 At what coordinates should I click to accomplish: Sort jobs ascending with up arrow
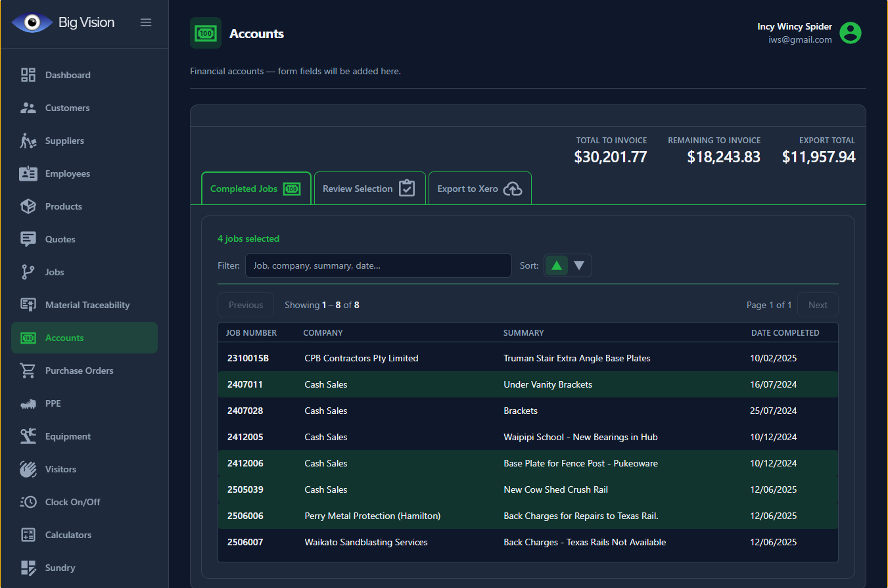click(x=557, y=265)
